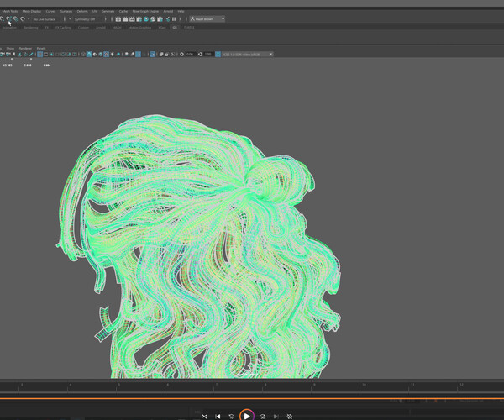Open the Flow Graph Engine menu
Image resolution: width=504 pixels, height=420 pixels.
[144, 11]
